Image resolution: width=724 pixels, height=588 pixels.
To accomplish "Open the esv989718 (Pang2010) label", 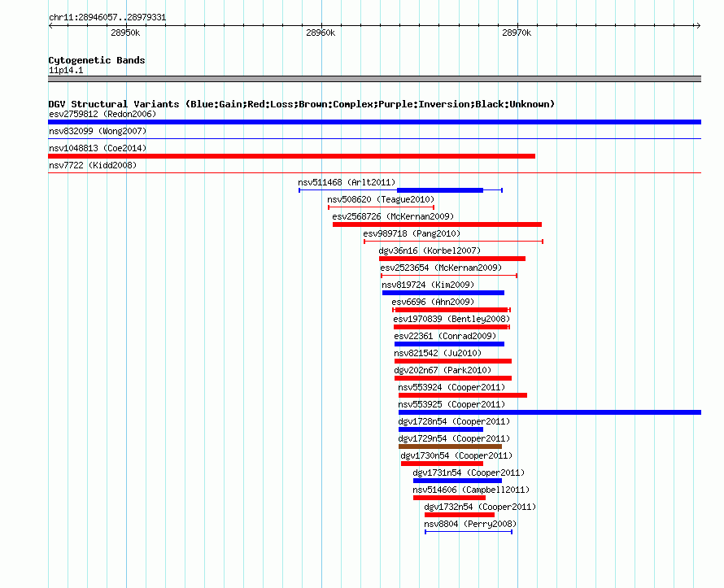I will (x=412, y=233).
